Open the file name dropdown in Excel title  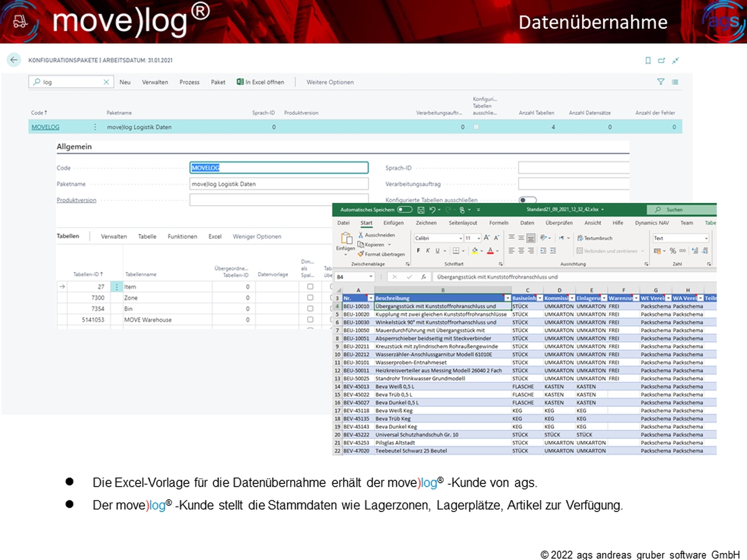pos(602,210)
